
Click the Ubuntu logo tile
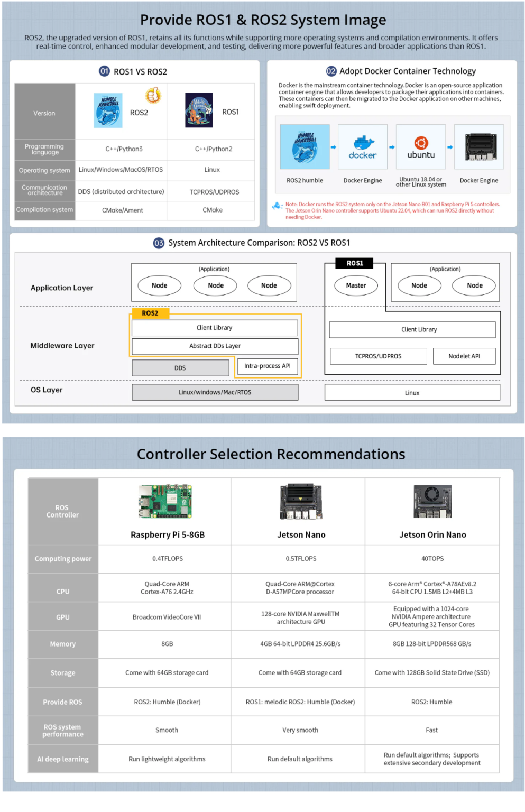[x=421, y=147]
